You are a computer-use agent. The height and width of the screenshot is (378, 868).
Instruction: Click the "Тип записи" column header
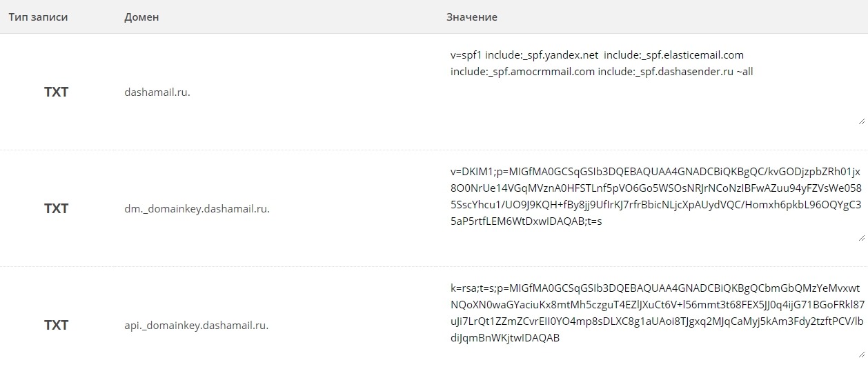pos(38,17)
